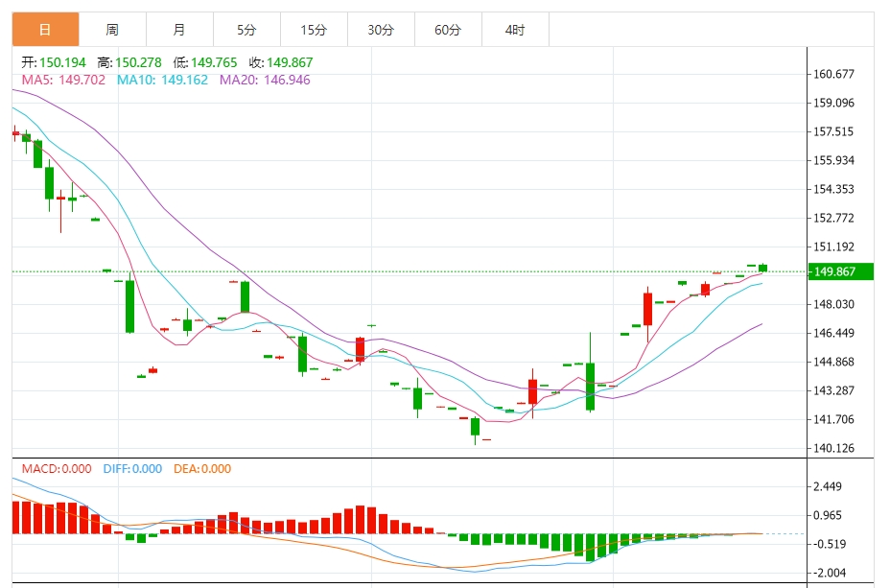Click the 2.449 MACD axis label
This screenshot has width=890, height=588.
click(x=828, y=486)
